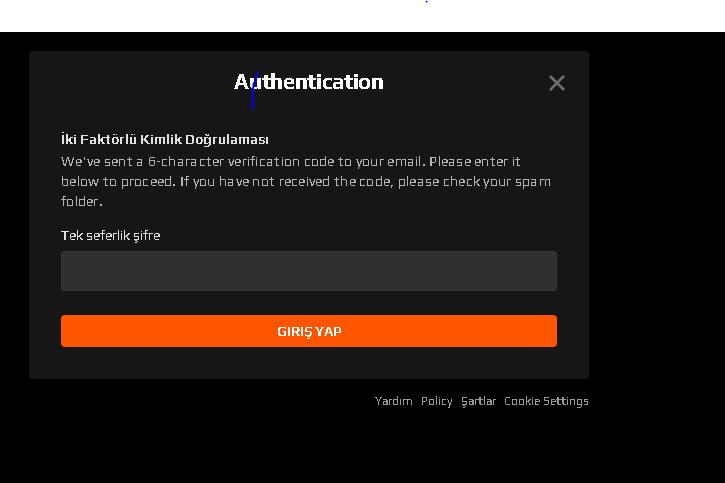
Task: Read terms via Şartlar footer link
Action: [x=478, y=401]
